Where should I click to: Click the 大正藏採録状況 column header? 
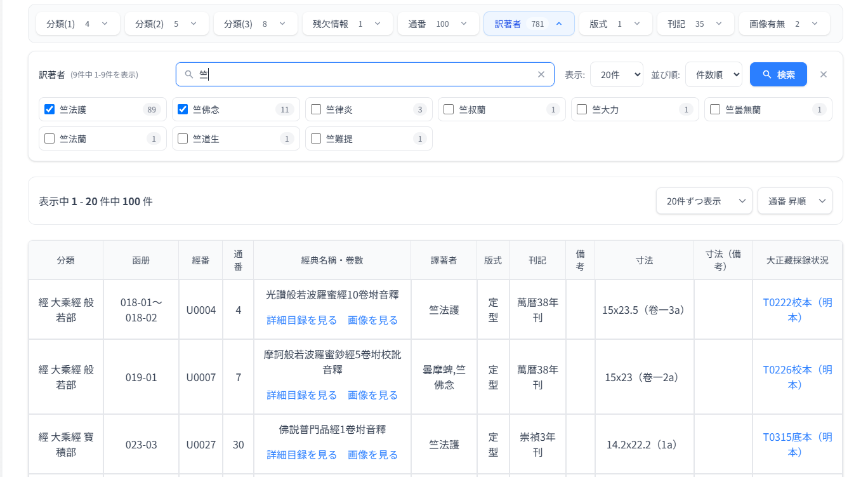tap(798, 260)
